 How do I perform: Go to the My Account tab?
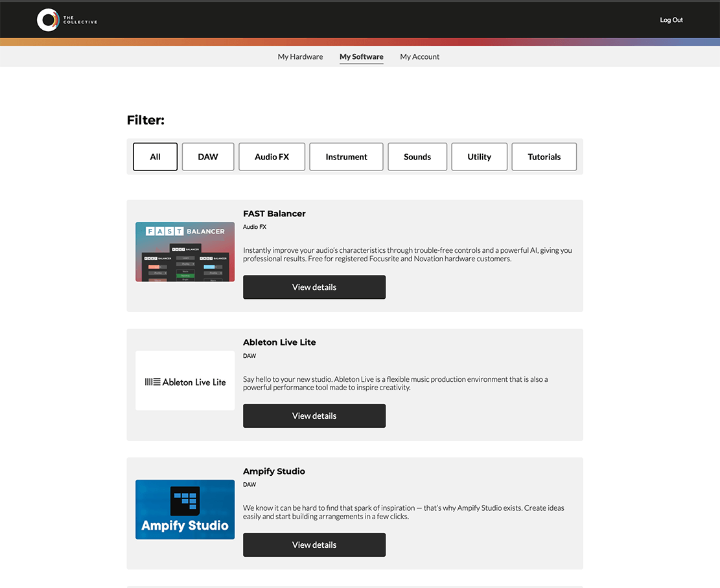click(419, 57)
